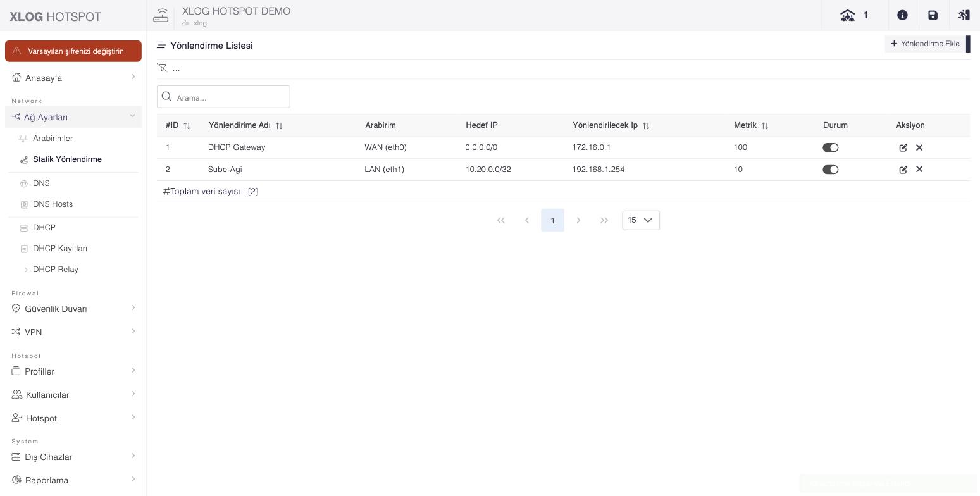Click the LAN (eth1) cell
The height and width of the screenshot is (496, 980).
pos(384,170)
